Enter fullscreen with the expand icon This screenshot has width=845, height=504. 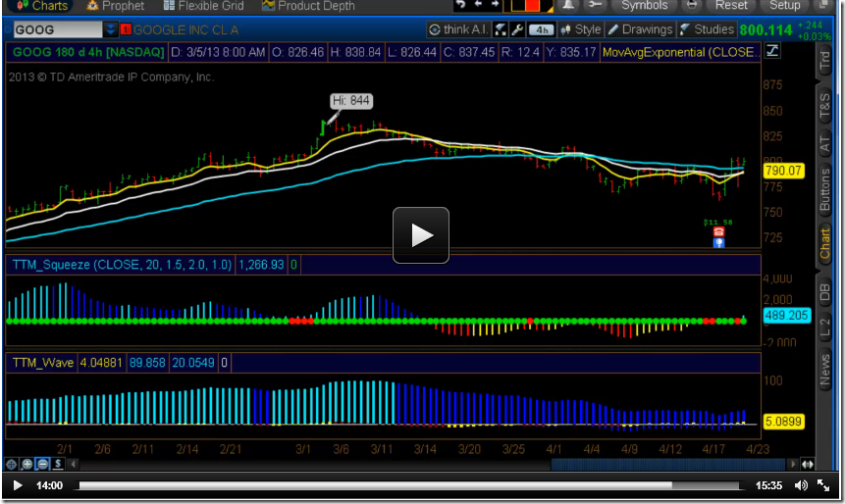[x=823, y=485]
